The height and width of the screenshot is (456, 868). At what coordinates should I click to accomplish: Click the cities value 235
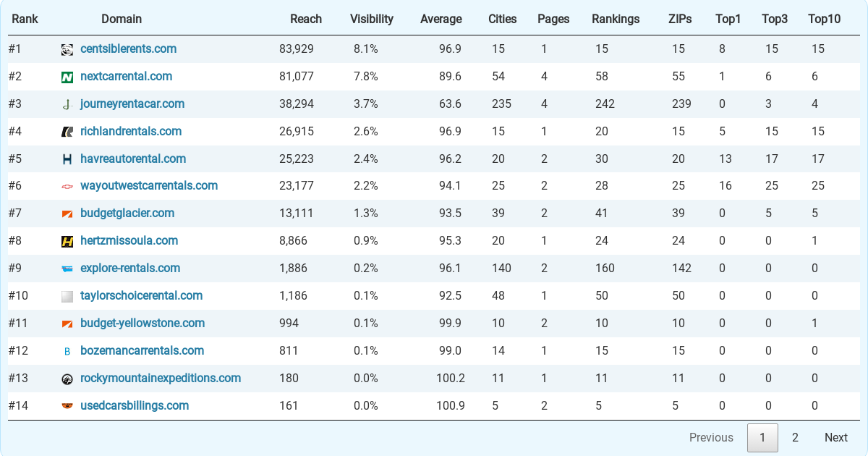tap(501, 104)
